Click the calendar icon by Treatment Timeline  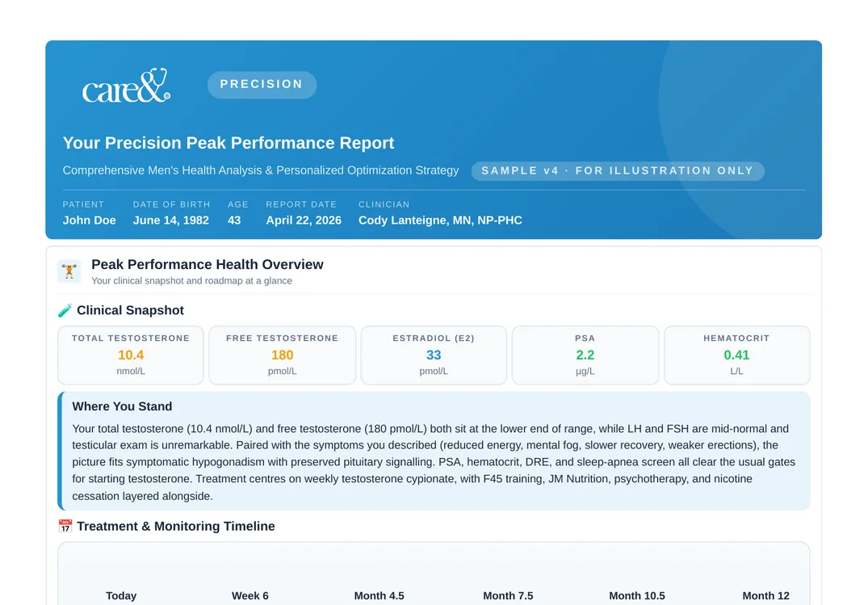point(65,526)
